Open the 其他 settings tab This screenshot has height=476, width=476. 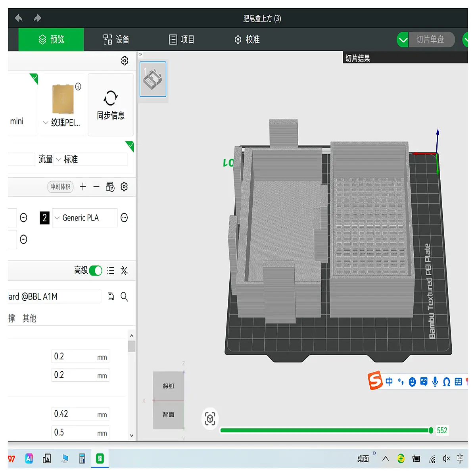coord(29,318)
